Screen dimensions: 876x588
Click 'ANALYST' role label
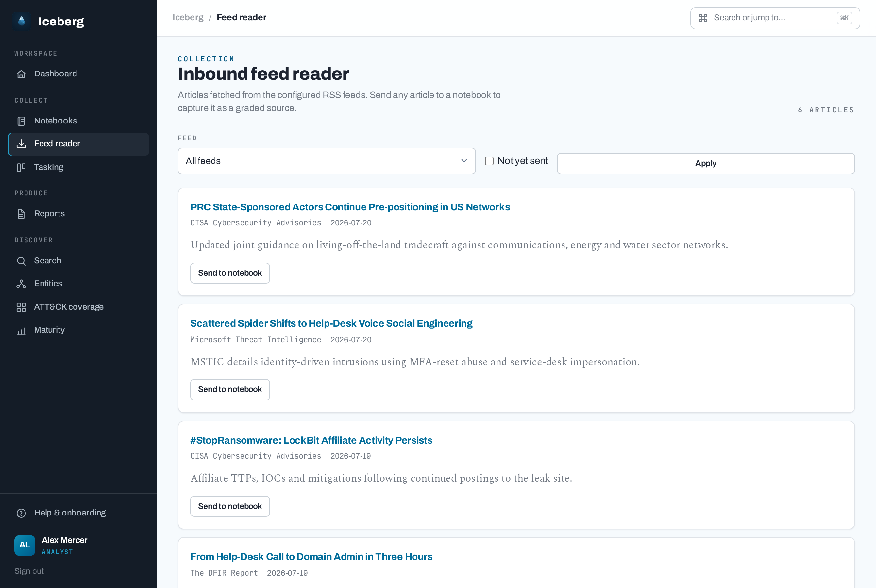[58, 552]
